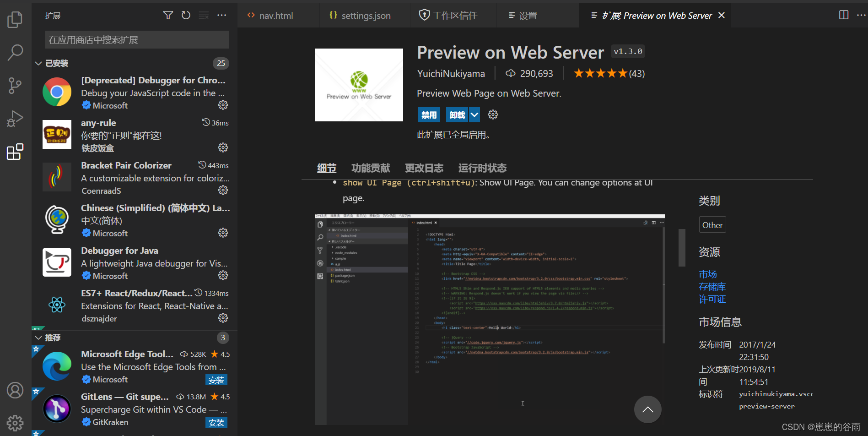Select Bracket Pair Colorizer in the list
Screen dimensions: 868x436
(135, 178)
